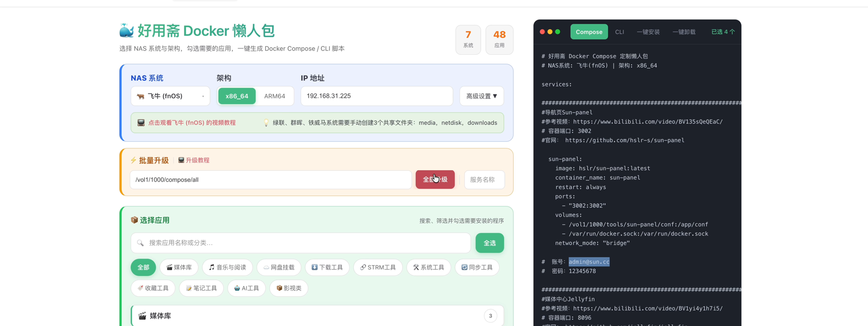
Task: Filter apps by 同步工具 category
Action: point(477,267)
